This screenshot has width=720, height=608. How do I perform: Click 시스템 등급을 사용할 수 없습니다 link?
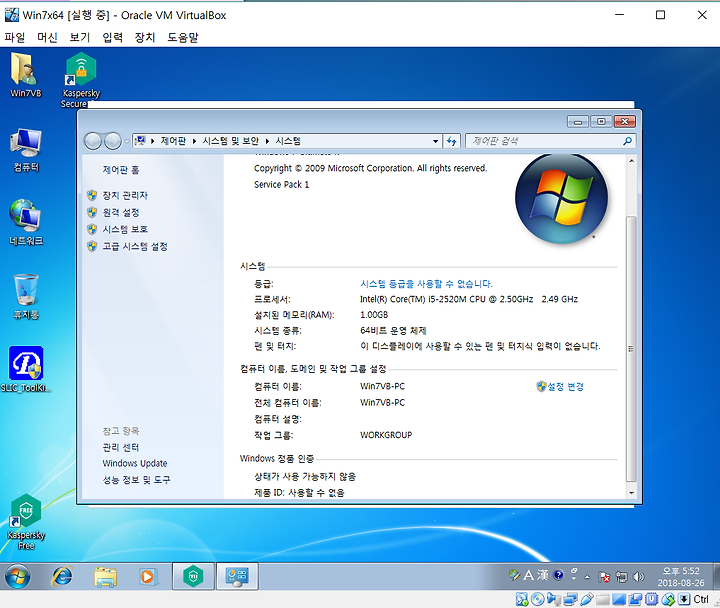pos(426,284)
